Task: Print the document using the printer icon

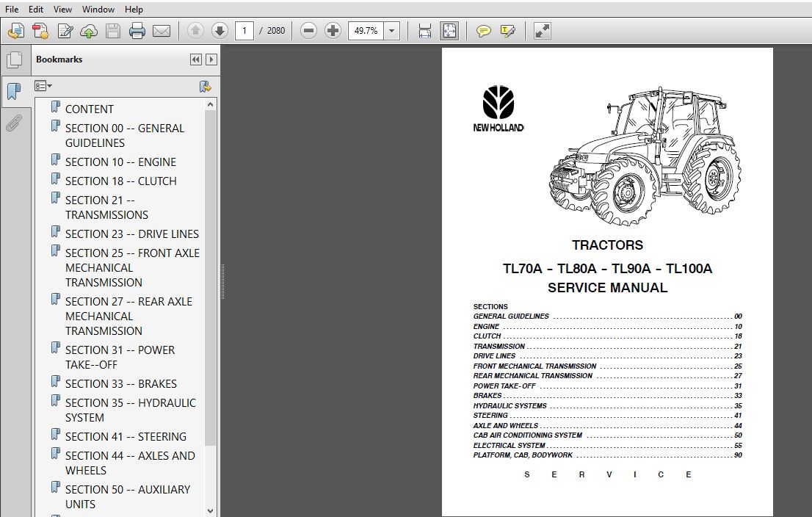Action: [137, 31]
